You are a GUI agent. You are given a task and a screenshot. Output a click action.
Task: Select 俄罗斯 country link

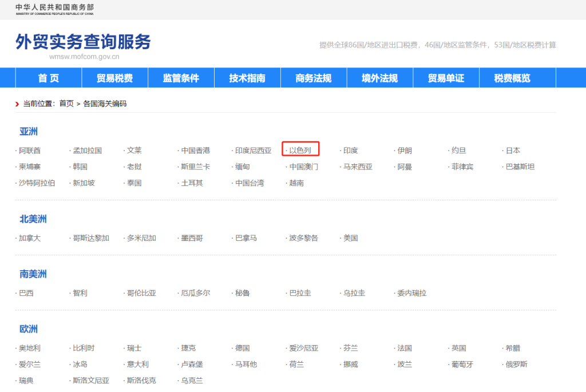pyautogui.click(x=517, y=364)
